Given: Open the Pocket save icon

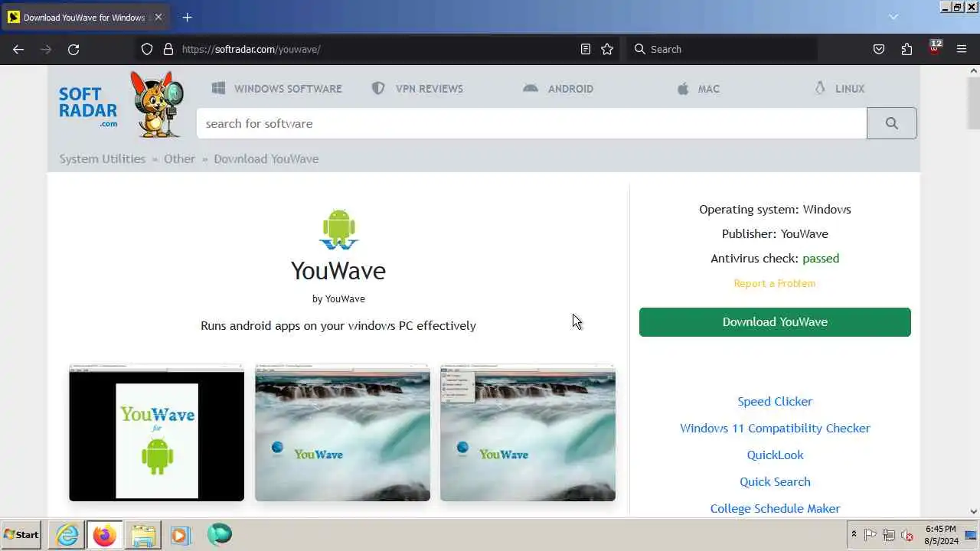Looking at the screenshot, I should pos(879,49).
